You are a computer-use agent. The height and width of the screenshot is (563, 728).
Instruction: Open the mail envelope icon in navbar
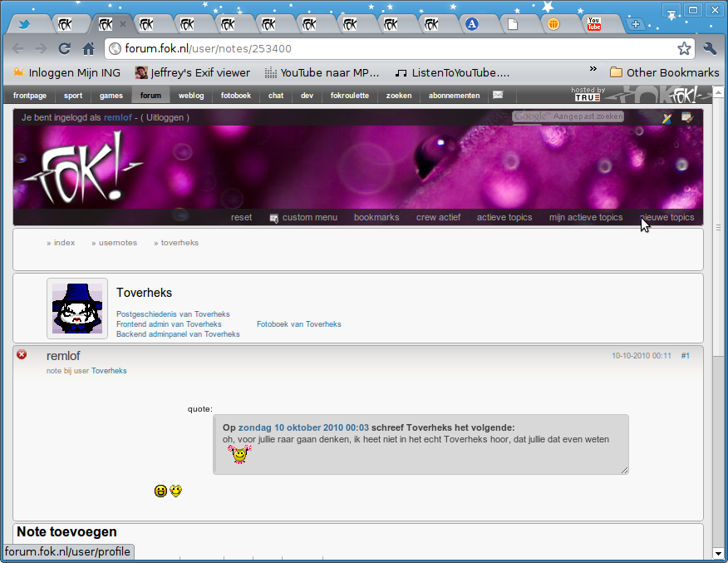[x=498, y=95]
